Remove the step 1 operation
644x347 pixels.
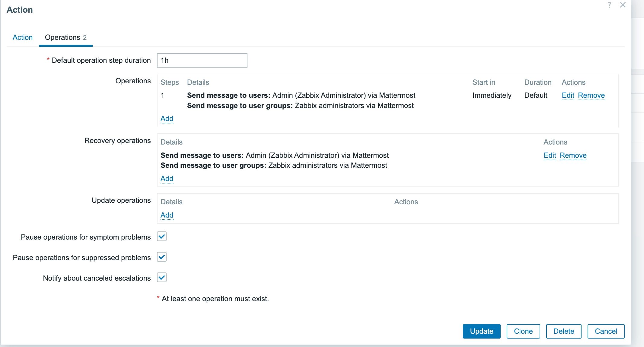(x=591, y=95)
